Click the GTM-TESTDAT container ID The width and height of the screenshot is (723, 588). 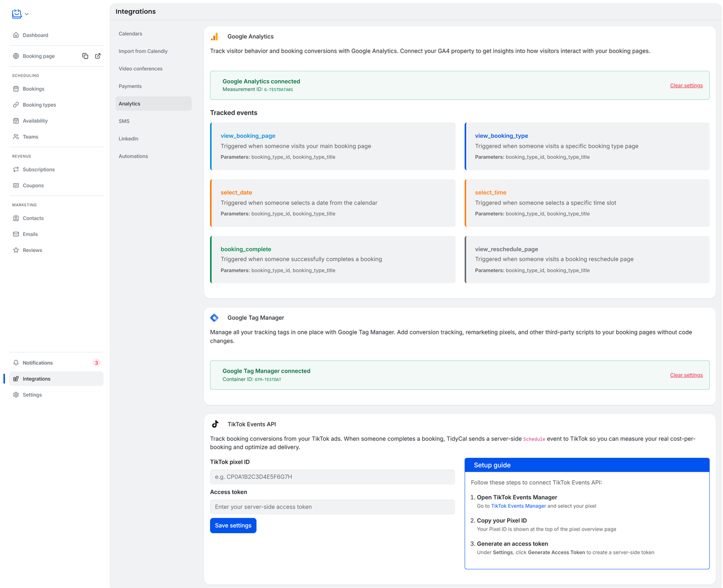(x=268, y=380)
